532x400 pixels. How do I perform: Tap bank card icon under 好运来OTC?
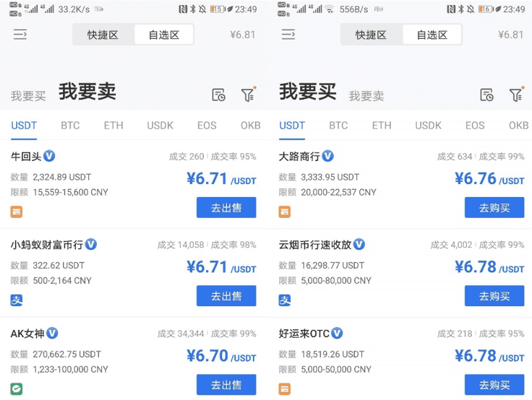coord(284,389)
